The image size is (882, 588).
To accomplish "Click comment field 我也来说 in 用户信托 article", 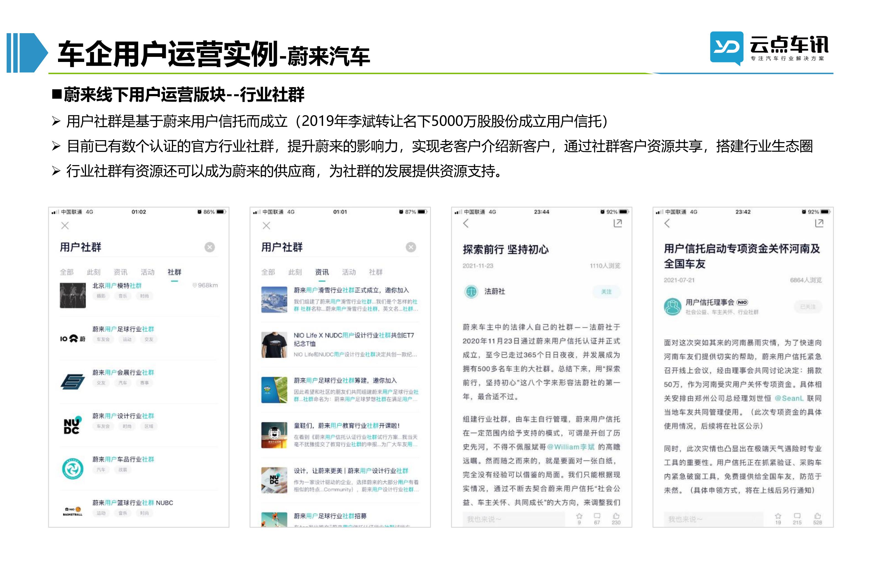I will [x=713, y=519].
